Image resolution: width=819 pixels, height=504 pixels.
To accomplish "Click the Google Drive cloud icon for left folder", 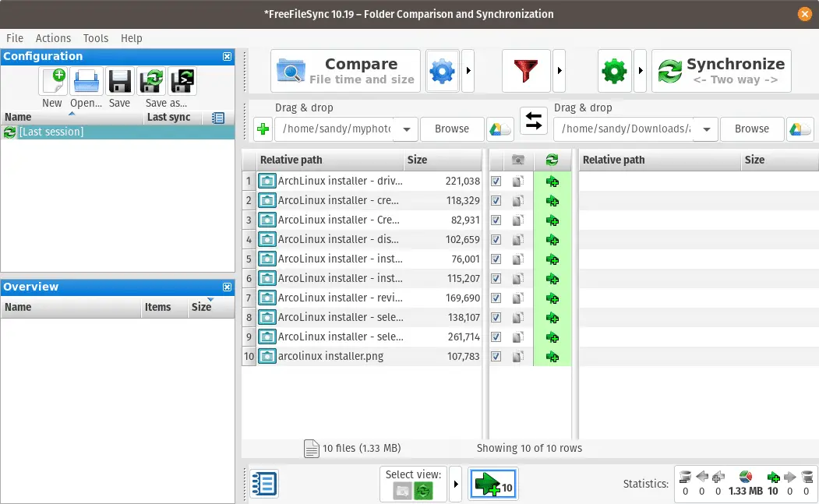I will [x=500, y=129].
